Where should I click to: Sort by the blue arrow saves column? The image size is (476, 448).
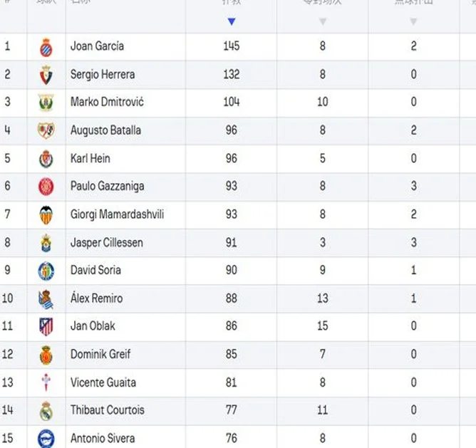[232, 21]
